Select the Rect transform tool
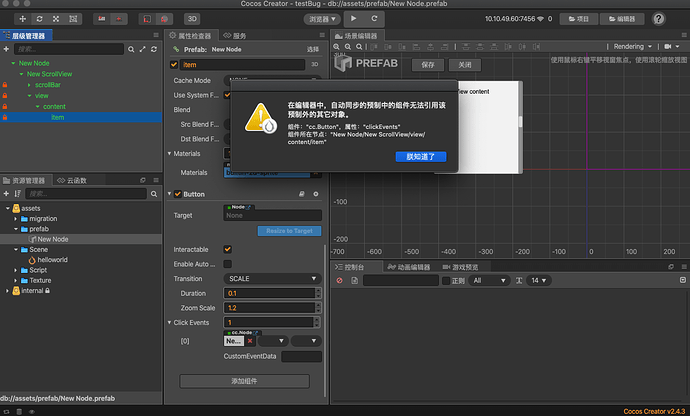Screen dimensions: 690x416 (73, 19)
